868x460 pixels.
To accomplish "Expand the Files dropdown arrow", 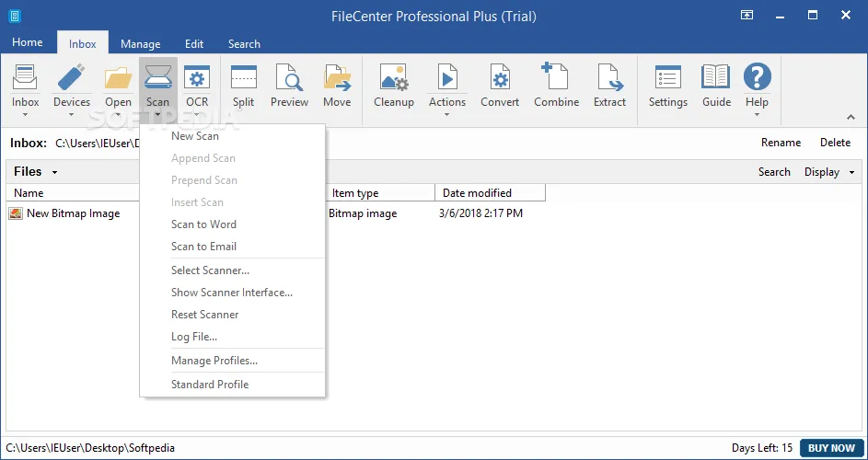I will click(54, 172).
